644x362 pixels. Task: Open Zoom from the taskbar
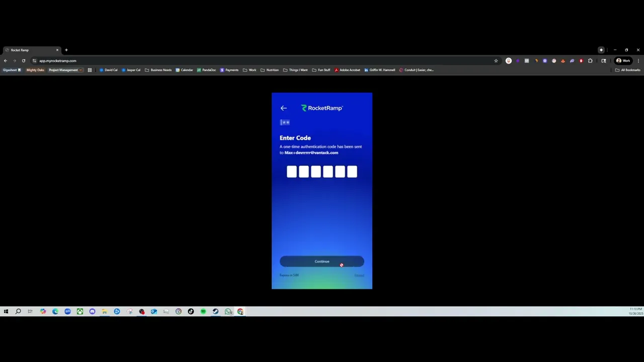tap(67, 312)
